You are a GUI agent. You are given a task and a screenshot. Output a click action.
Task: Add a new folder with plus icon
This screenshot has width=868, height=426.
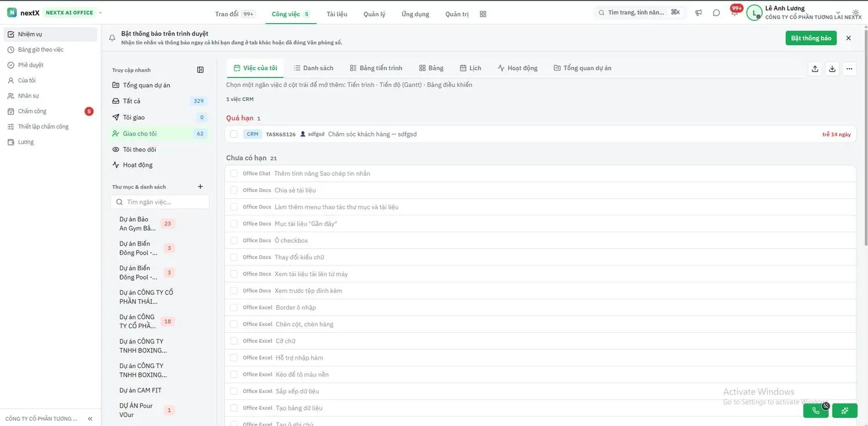click(x=200, y=186)
